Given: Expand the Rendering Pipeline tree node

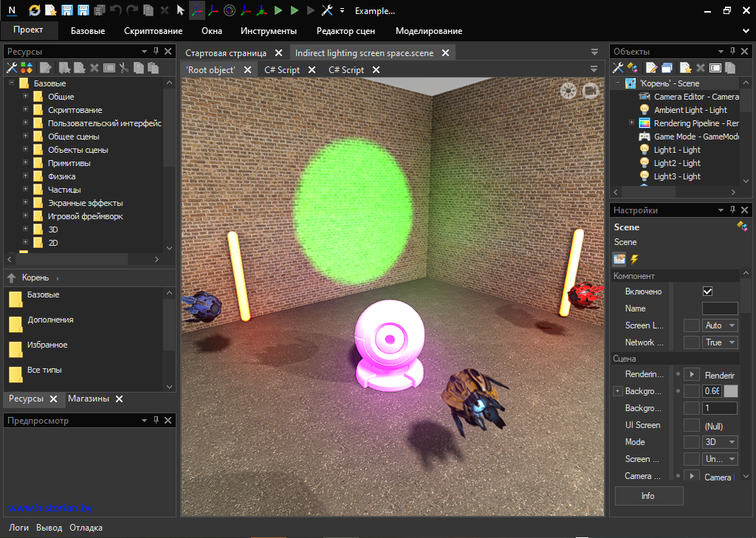Looking at the screenshot, I should pyautogui.click(x=631, y=123).
